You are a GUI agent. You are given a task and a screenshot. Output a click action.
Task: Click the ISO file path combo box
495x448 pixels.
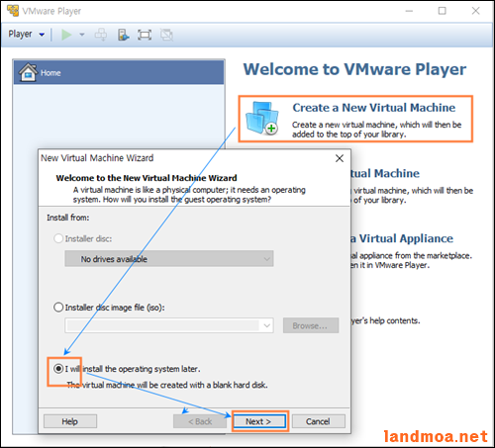tap(169, 325)
